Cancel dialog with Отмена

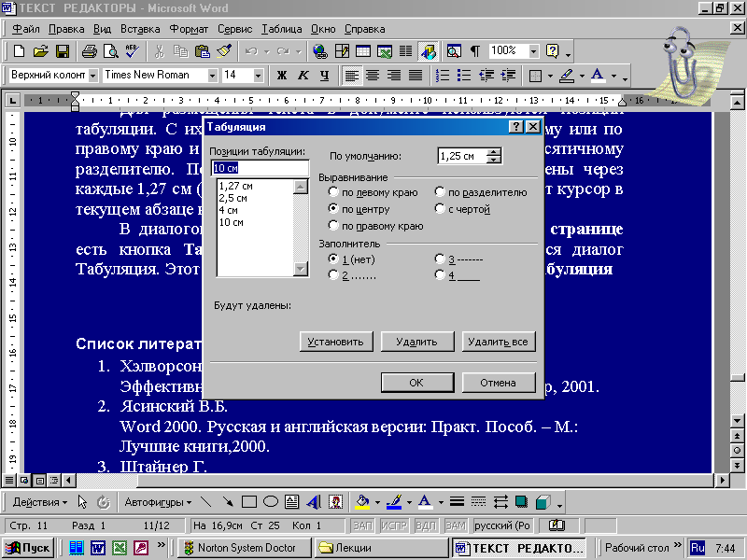(x=499, y=383)
